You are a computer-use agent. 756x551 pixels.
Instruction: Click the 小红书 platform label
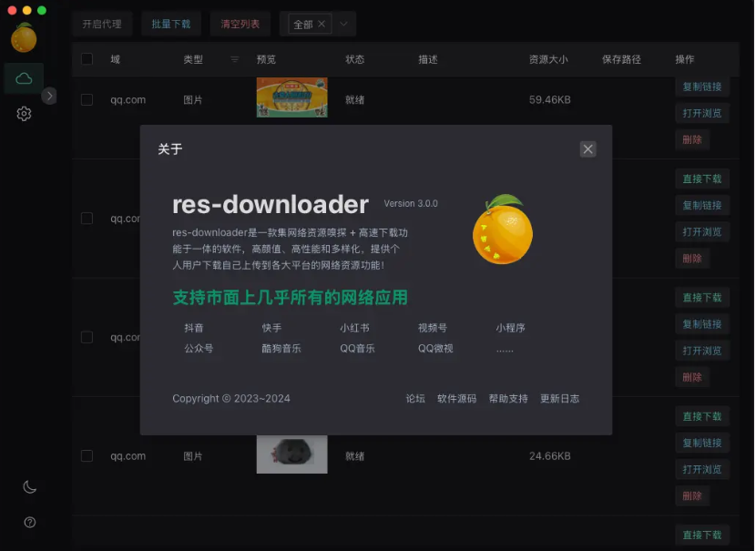tap(354, 328)
